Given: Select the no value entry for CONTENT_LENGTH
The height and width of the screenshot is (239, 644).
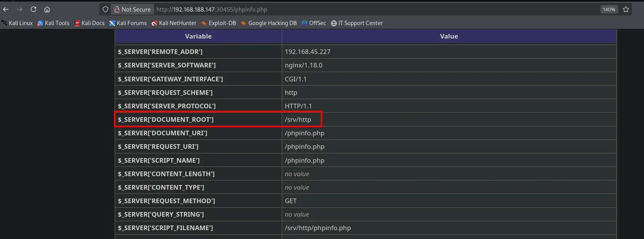Looking at the screenshot, I should point(297,174).
